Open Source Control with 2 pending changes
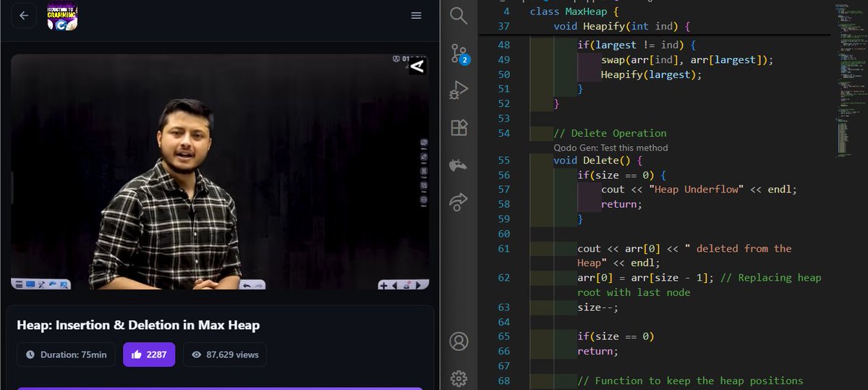Screen dimensions: 868x390 tap(459, 54)
